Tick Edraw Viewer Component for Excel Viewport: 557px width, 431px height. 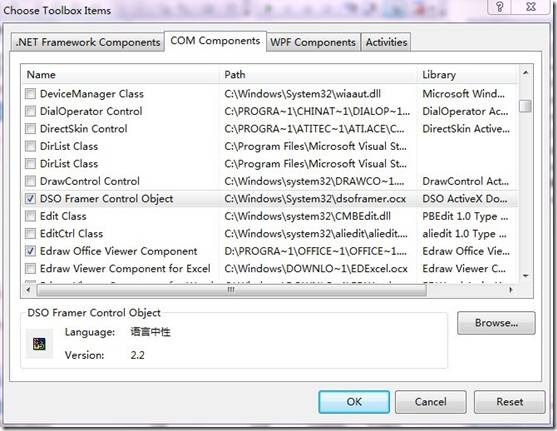coord(31,268)
